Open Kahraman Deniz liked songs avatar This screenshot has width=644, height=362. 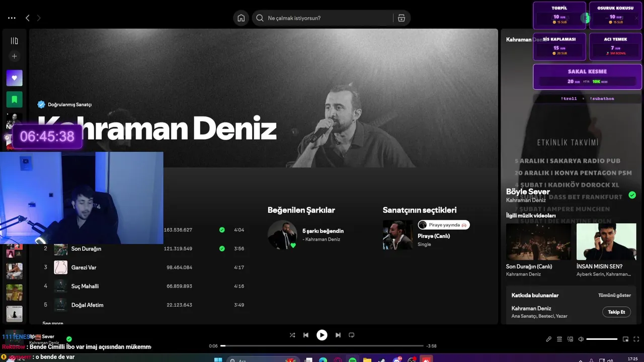click(282, 235)
